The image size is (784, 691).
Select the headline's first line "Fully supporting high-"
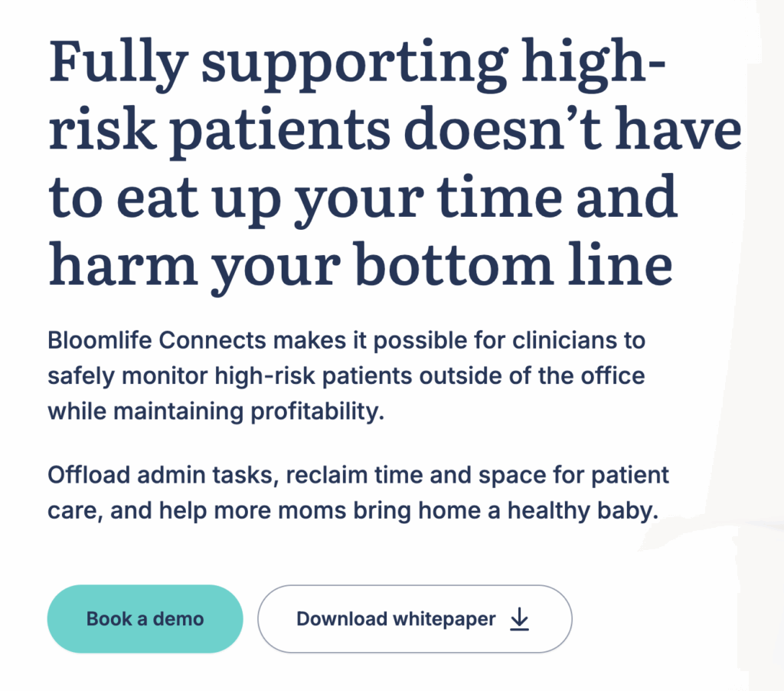(x=357, y=64)
